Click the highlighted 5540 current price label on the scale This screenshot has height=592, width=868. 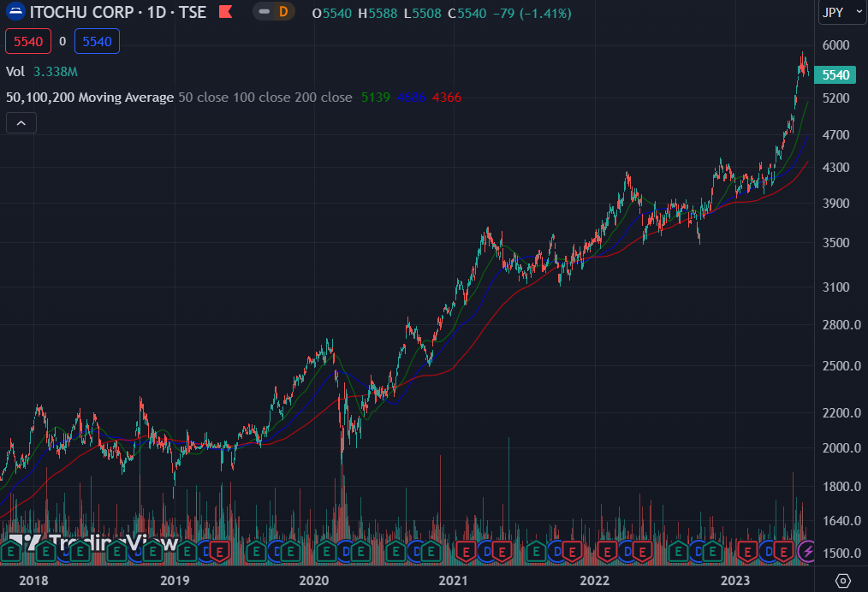coord(835,74)
